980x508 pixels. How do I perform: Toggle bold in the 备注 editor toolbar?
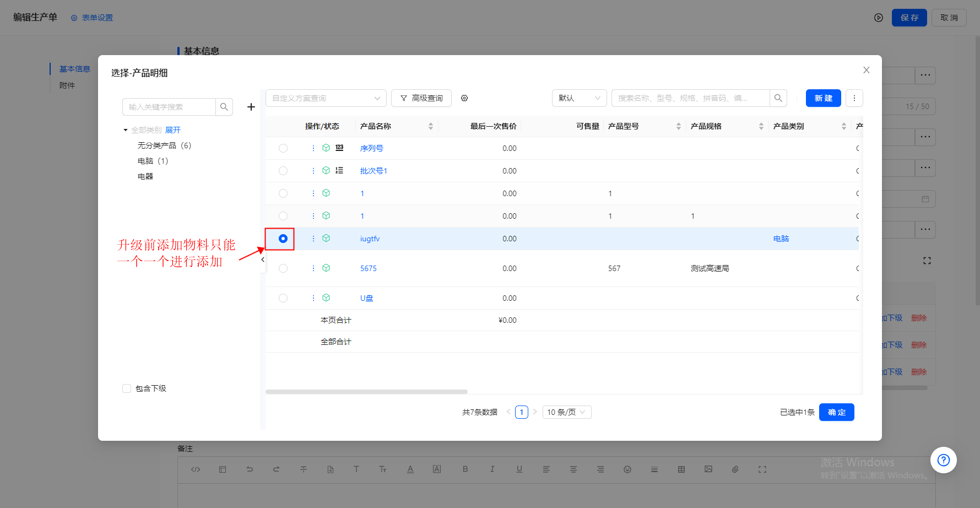click(x=465, y=469)
